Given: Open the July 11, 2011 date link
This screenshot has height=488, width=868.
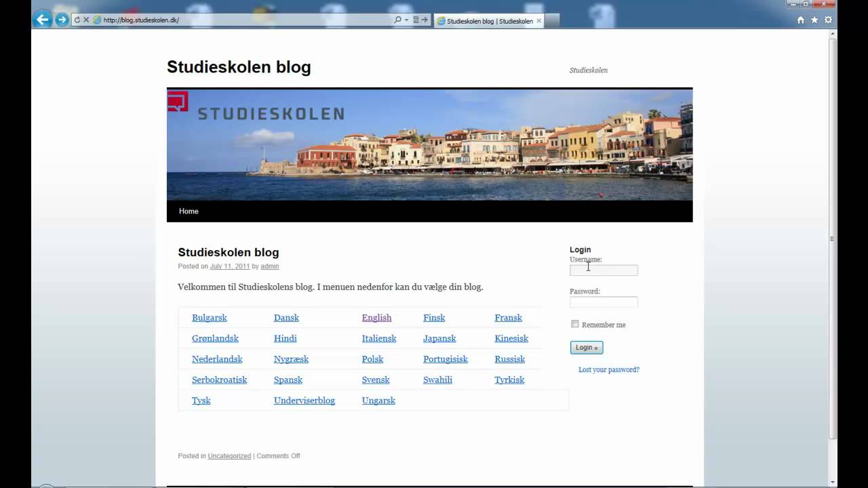Looking at the screenshot, I should pos(230,266).
